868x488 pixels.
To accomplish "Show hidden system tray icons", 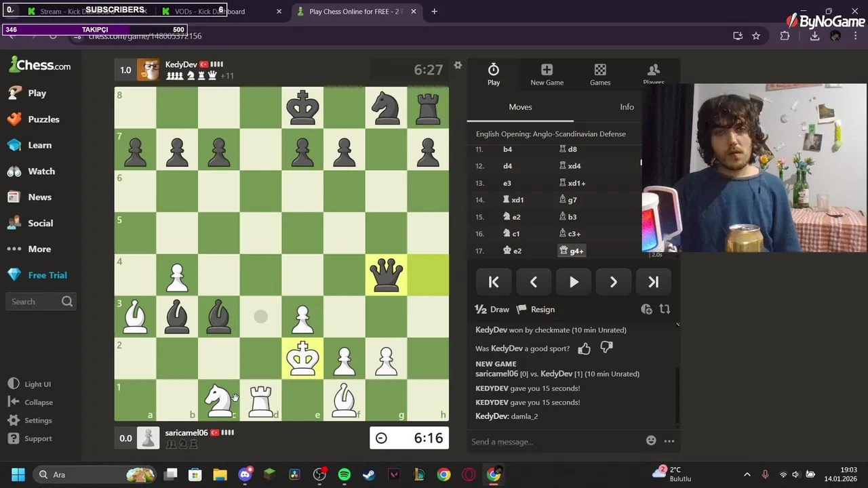I will pyautogui.click(x=747, y=474).
